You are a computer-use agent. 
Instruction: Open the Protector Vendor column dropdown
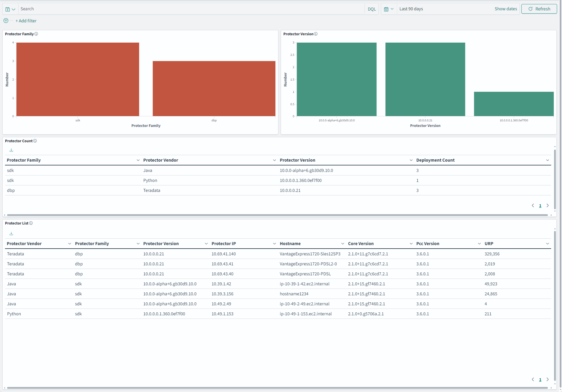(x=274, y=160)
